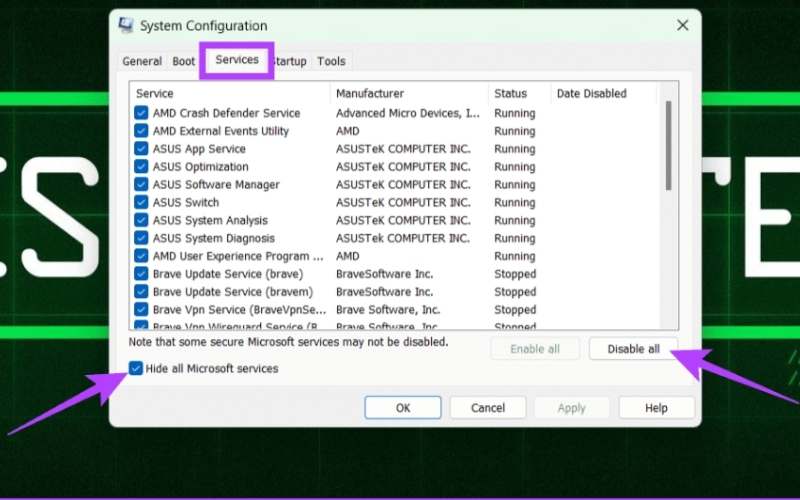Image resolution: width=800 pixels, height=500 pixels.
Task: Select Brave Vpn Service (BraveVpnSe... text
Action: coord(239,310)
